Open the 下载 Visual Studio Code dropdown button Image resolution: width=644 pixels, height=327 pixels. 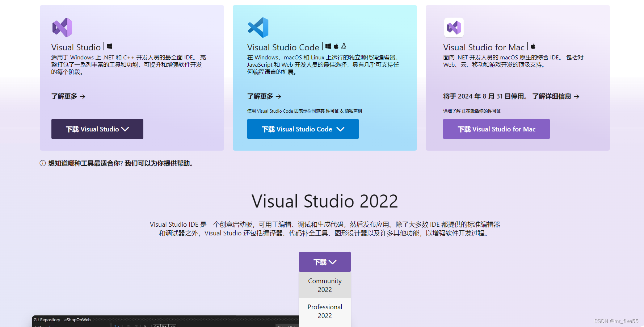pyautogui.click(x=303, y=129)
